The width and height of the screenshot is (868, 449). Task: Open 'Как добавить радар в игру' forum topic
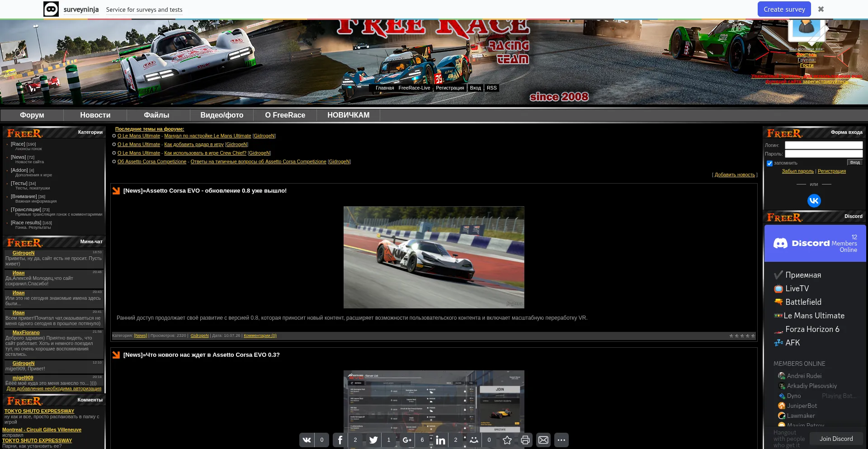point(194,144)
